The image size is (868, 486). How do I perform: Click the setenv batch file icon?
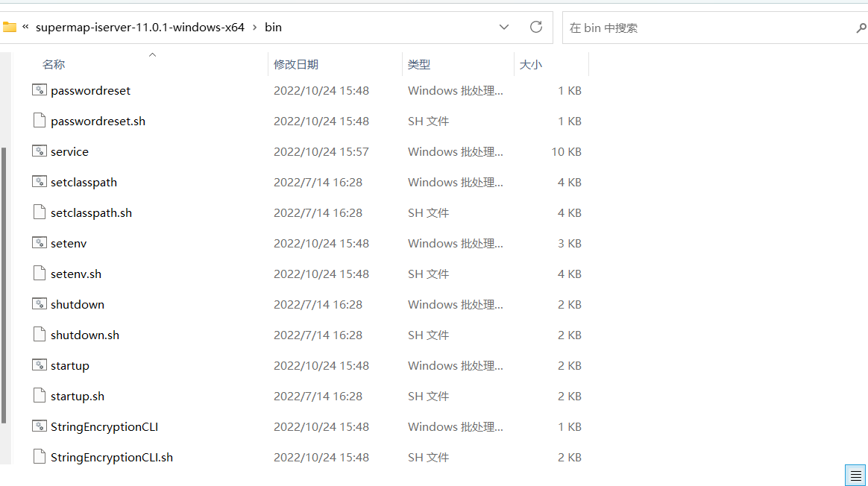point(40,242)
